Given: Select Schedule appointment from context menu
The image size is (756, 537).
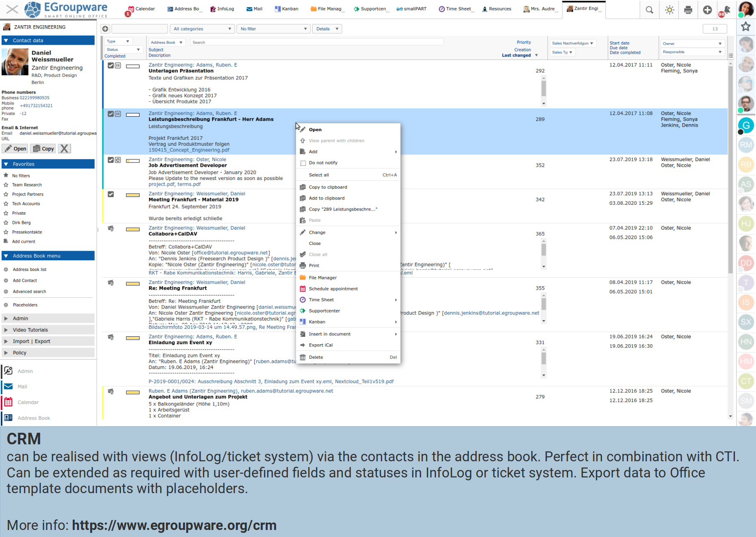Looking at the screenshot, I should click(x=333, y=289).
